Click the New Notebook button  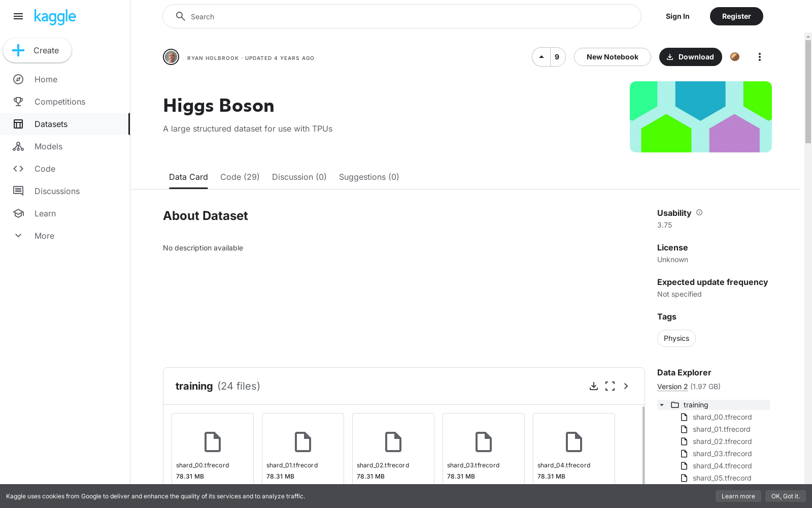coord(613,57)
